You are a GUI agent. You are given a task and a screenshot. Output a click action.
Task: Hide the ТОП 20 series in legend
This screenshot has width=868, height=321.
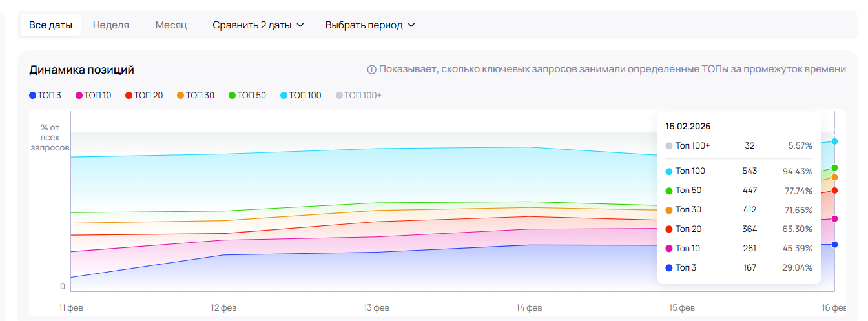pos(144,96)
